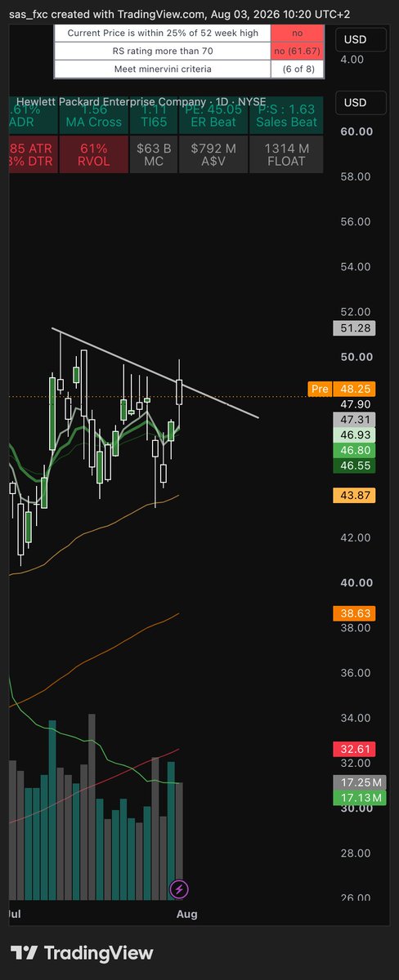The image size is (399, 980).
Task: Click the $792 M A$V cell
Action: 213,154
